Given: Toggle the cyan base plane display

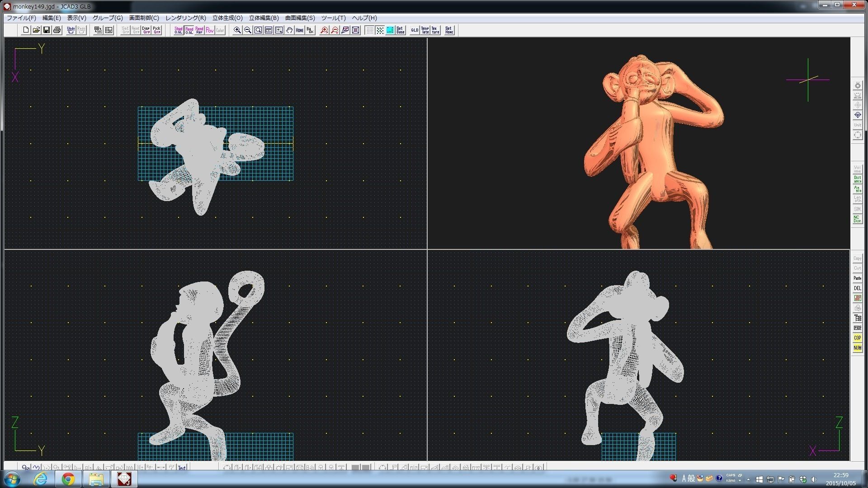Looking at the screenshot, I should point(390,30).
